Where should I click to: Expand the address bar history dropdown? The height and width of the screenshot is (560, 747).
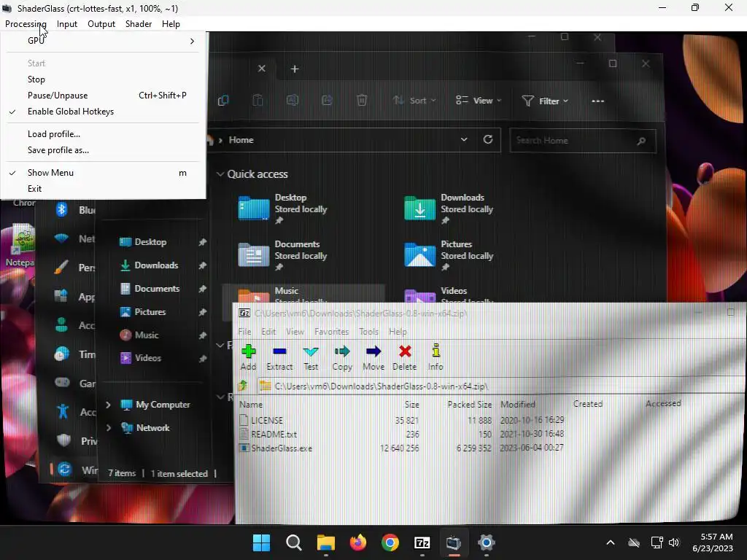(463, 139)
